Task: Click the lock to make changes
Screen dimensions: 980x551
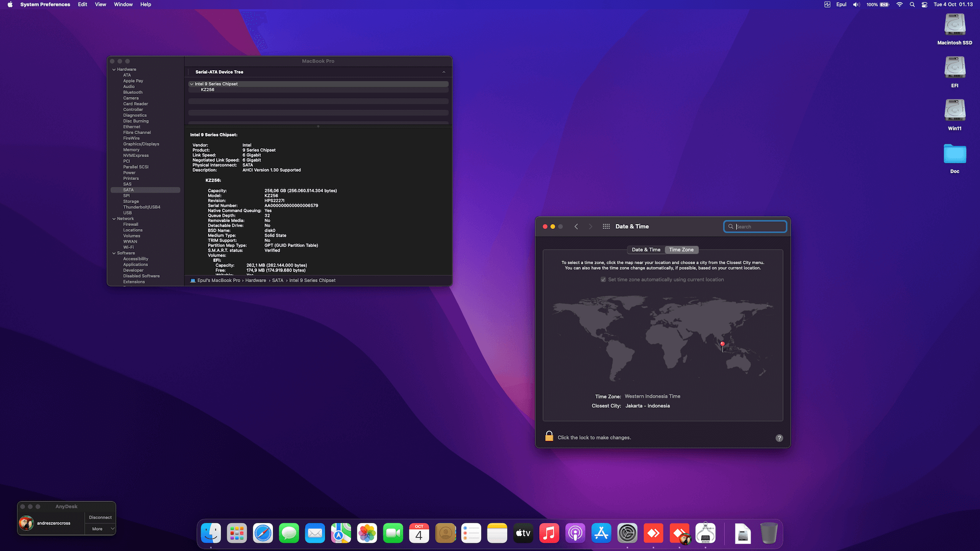Action: point(549,436)
